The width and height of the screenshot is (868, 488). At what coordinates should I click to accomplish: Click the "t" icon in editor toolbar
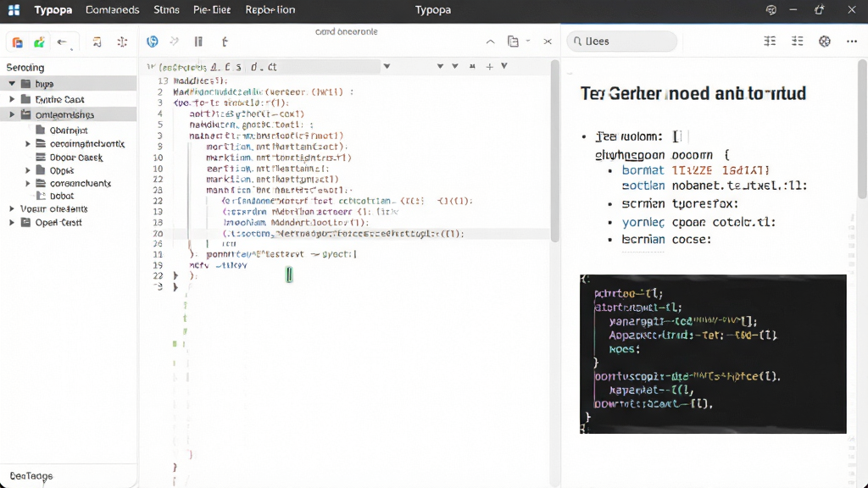[x=225, y=42]
